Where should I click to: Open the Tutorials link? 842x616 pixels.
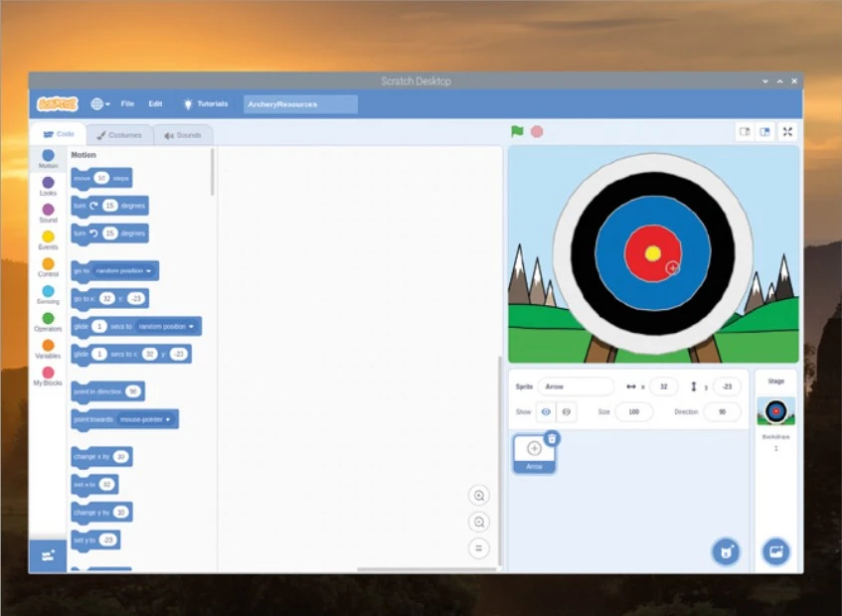tap(206, 103)
